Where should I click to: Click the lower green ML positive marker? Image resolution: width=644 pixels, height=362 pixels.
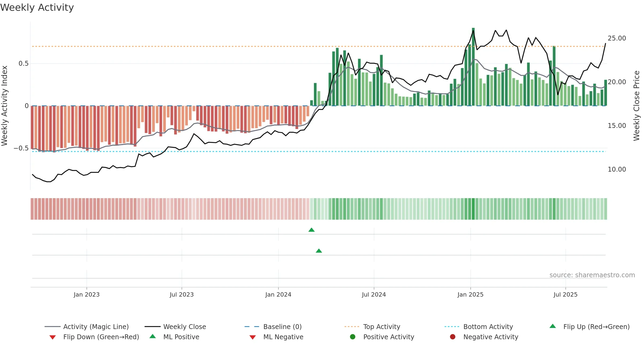(319, 251)
